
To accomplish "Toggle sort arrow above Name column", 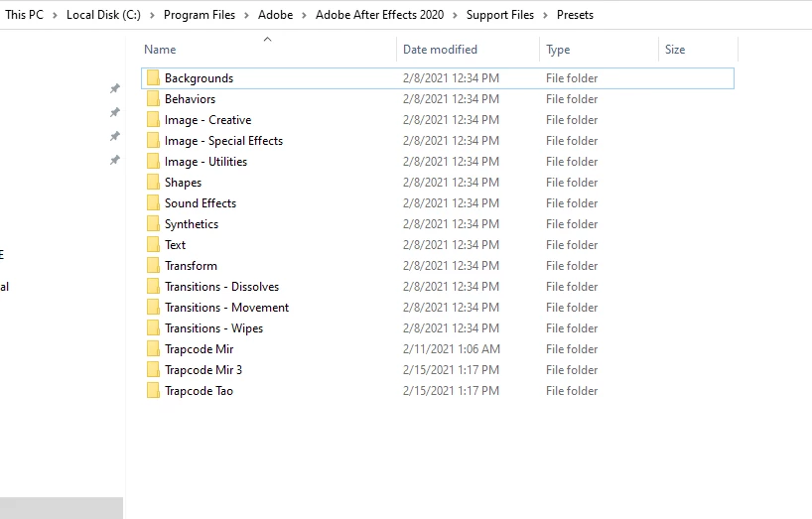I will [x=268, y=40].
